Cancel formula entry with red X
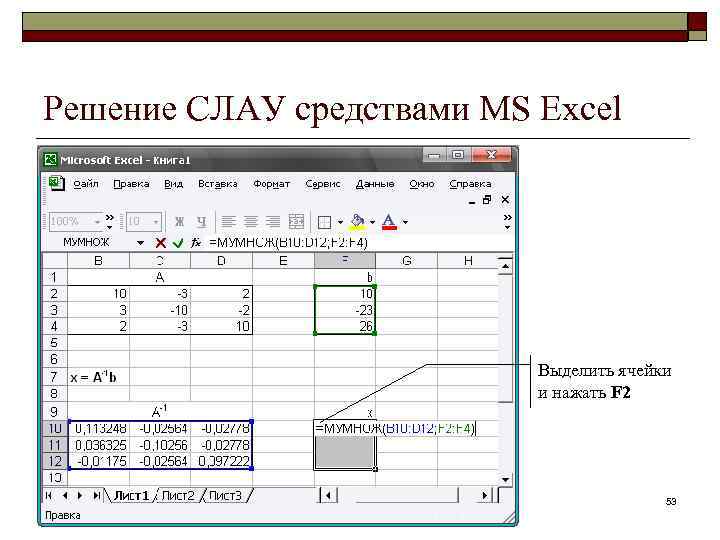This screenshot has width=720, height=540. click(160, 243)
